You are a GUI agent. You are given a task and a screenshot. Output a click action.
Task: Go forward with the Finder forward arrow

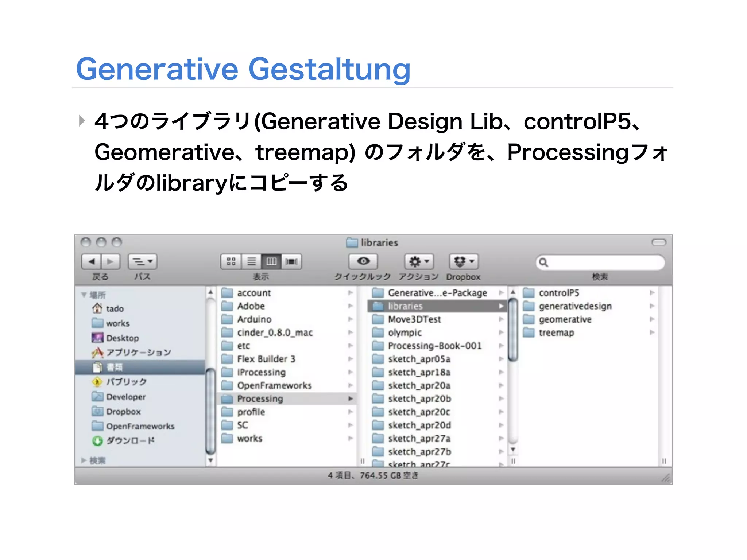111,261
